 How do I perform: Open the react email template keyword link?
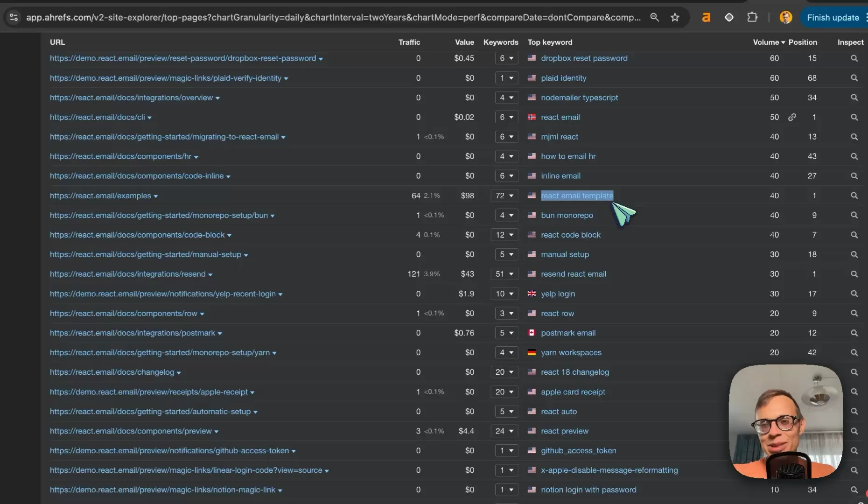pos(577,196)
